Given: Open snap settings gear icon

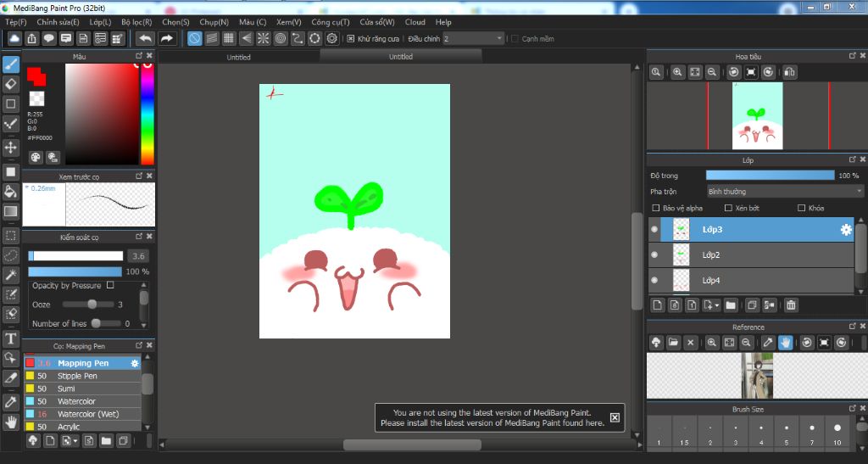Looking at the screenshot, I should [x=332, y=38].
